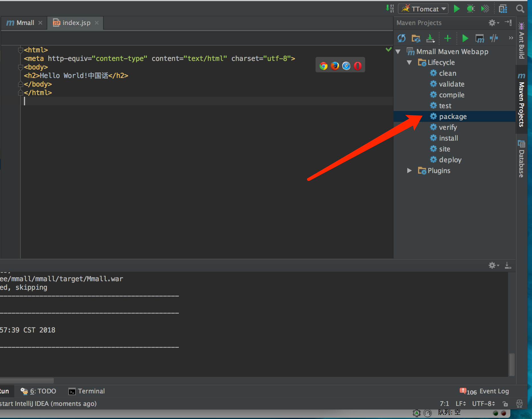532x419 pixels.
Task: Open the Terminal tool window tab
Action: coord(87,391)
